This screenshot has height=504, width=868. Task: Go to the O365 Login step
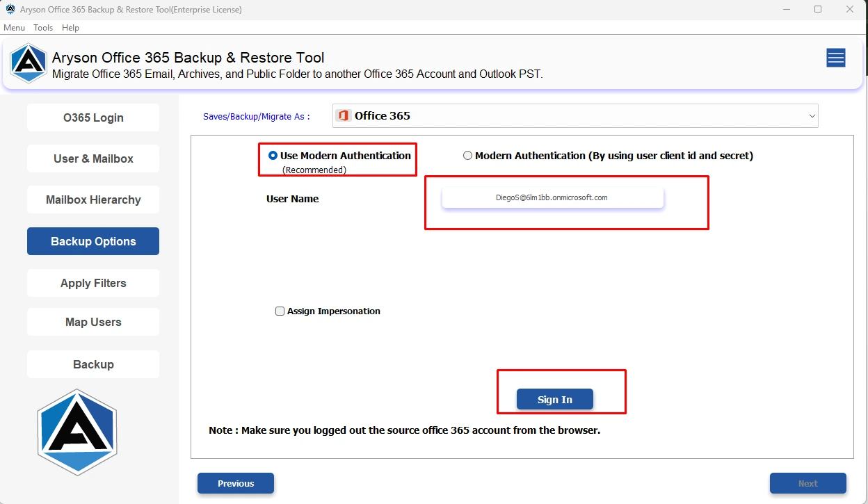coord(93,117)
